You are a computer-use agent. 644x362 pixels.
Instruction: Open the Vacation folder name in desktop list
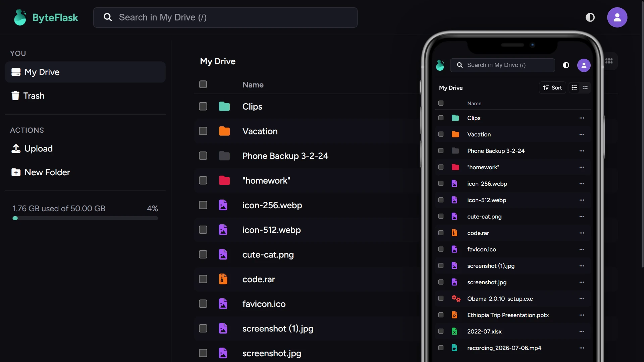pos(260,131)
